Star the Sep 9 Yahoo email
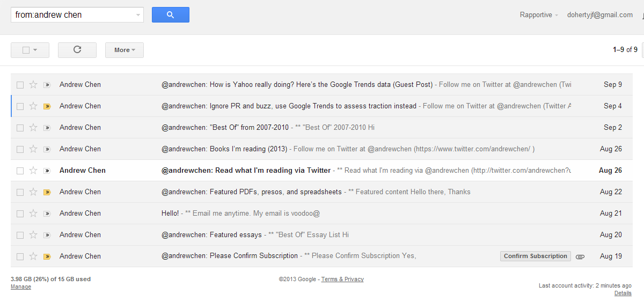644x301 pixels. (x=33, y=85)
